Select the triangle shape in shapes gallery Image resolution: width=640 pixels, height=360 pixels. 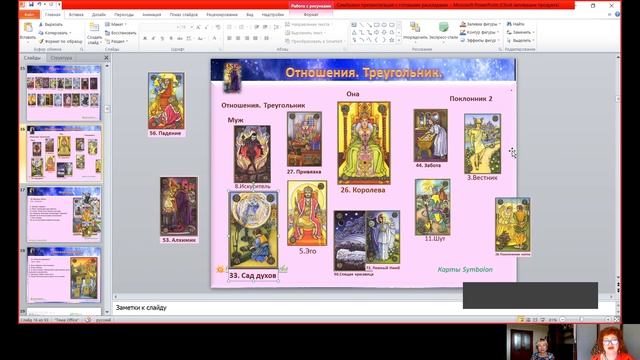point(354,32)
